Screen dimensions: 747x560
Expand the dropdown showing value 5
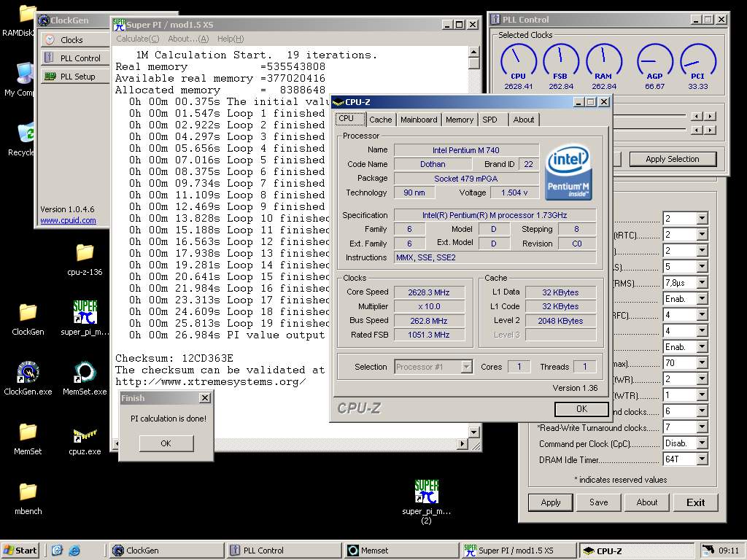coord(702,267)
